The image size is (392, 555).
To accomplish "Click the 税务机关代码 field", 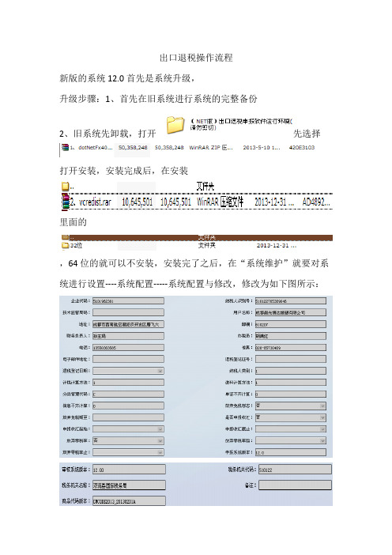I will [x=295, y=470].
